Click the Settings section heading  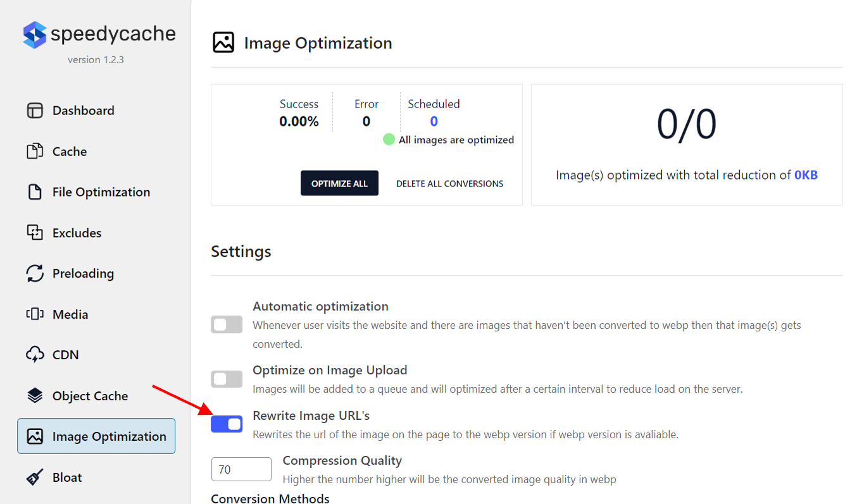click(241, 252)
